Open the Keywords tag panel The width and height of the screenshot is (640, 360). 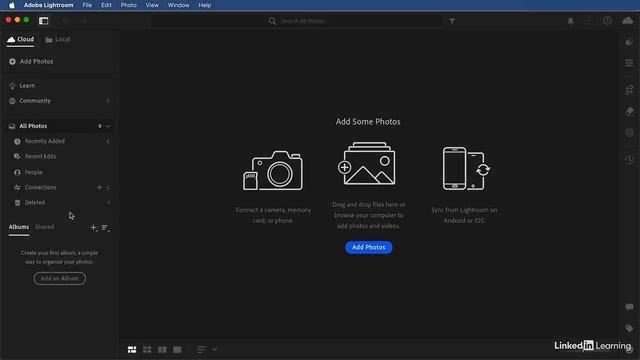pyautogui.click(x=629, y=328)
